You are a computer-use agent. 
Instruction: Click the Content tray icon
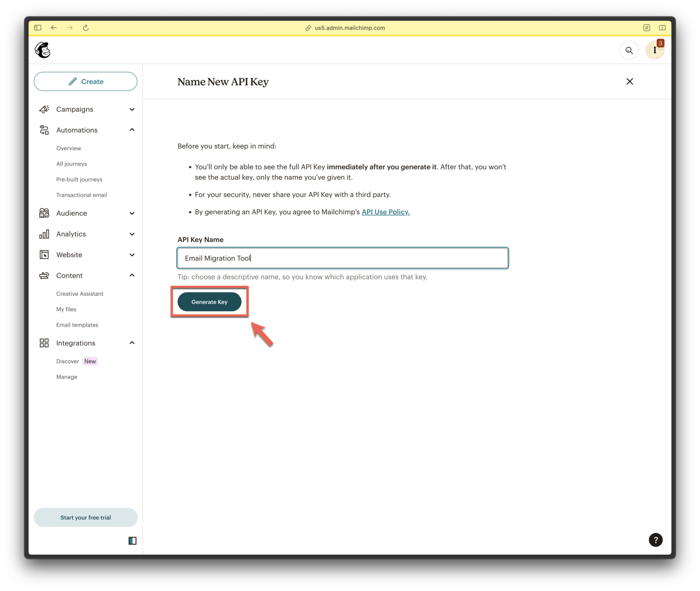coord(44,275)
